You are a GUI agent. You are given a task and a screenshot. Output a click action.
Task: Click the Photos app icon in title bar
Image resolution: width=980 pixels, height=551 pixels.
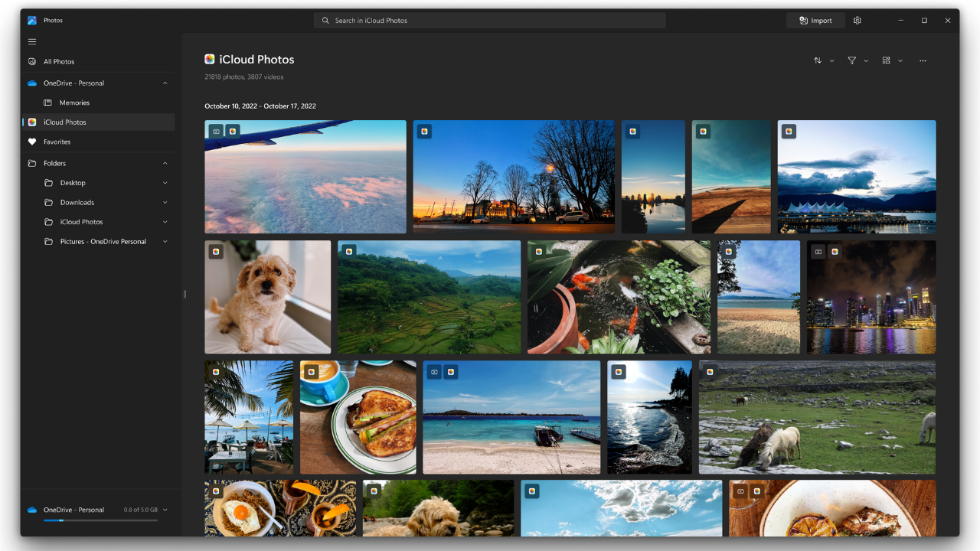[x=32, y=21]
